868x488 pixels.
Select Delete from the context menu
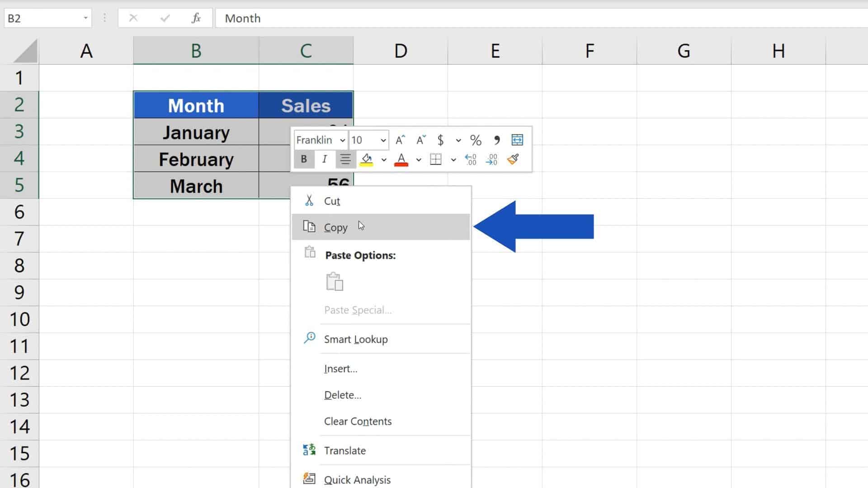pos(342,394)
